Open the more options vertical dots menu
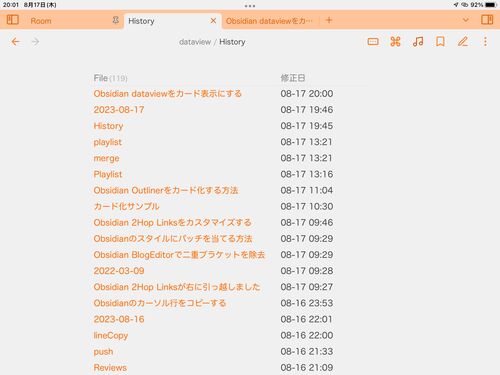This screenshot has width=500, height=375. point(485,42)
